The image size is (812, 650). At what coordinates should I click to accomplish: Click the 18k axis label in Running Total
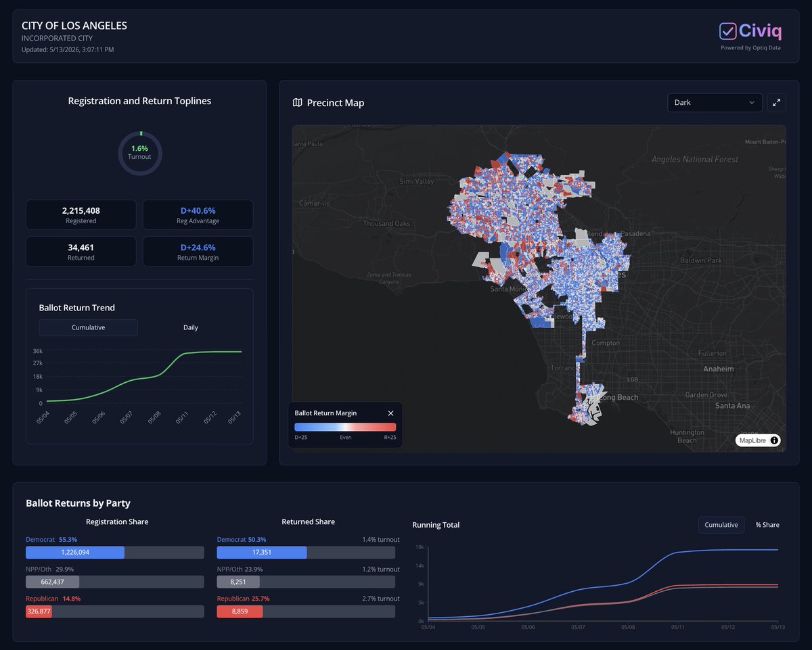pos(420,547)
